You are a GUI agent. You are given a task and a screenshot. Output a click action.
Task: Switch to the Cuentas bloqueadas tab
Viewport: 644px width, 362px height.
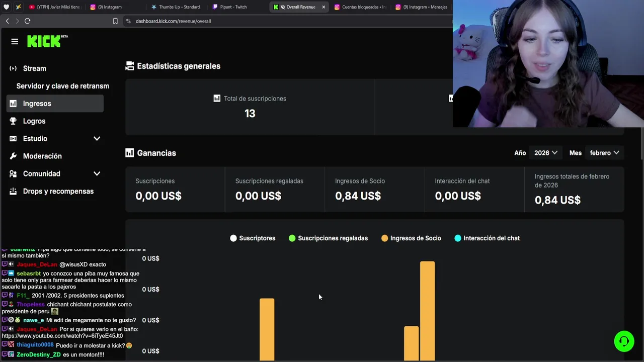(360, 7)
